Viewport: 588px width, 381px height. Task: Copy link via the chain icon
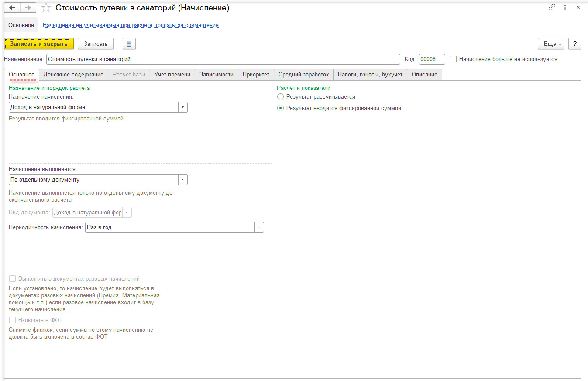(x=552, y=7)
